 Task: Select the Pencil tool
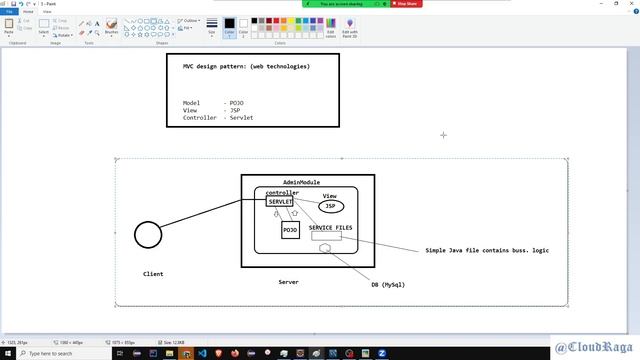(81, 24)
